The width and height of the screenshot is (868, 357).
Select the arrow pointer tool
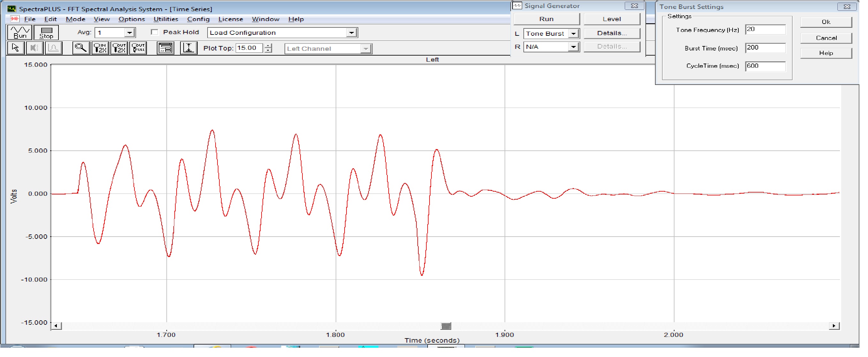pos(16,48)
